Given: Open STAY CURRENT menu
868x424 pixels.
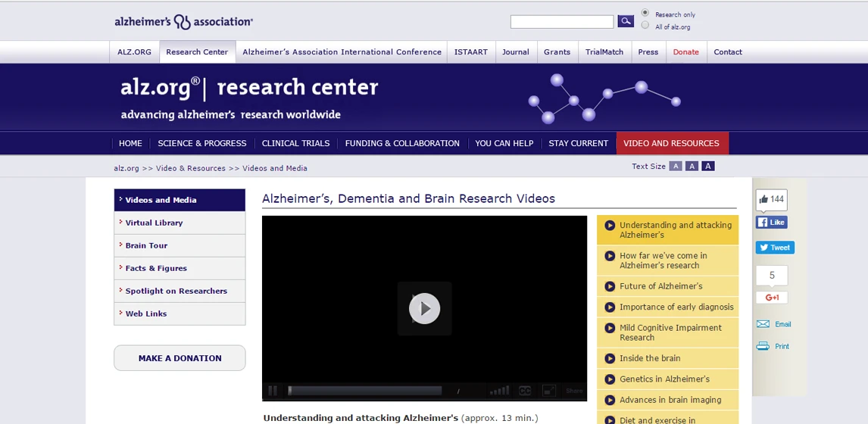Looking at the screenshot, I should click(x=579, y=143).
